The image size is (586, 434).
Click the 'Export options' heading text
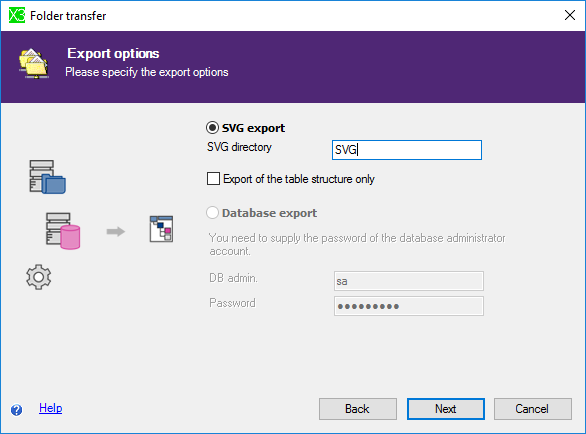coord(113,53)
